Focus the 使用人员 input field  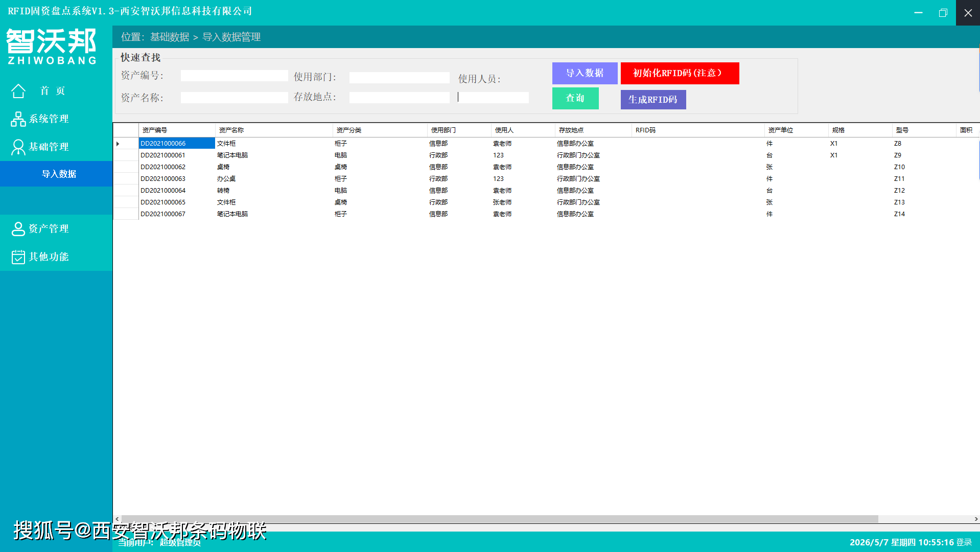(x=494, y=98)
